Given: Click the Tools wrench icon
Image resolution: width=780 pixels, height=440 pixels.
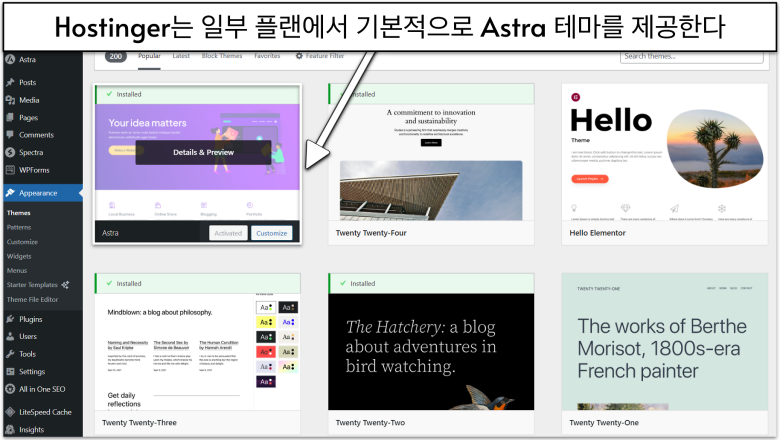Looking at the screenshot, I should [9, 354].
